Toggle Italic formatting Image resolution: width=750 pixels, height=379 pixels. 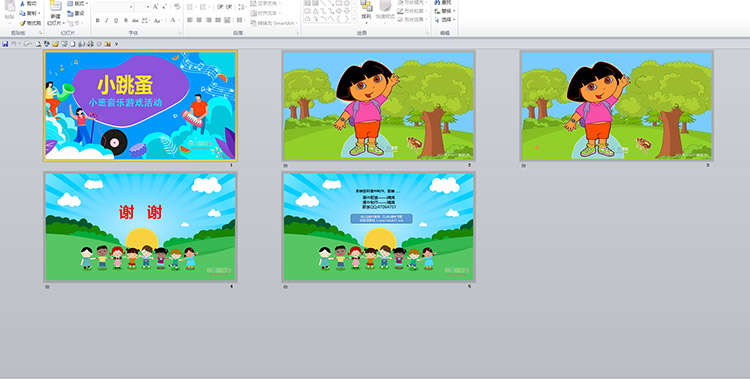pos(107,20)
